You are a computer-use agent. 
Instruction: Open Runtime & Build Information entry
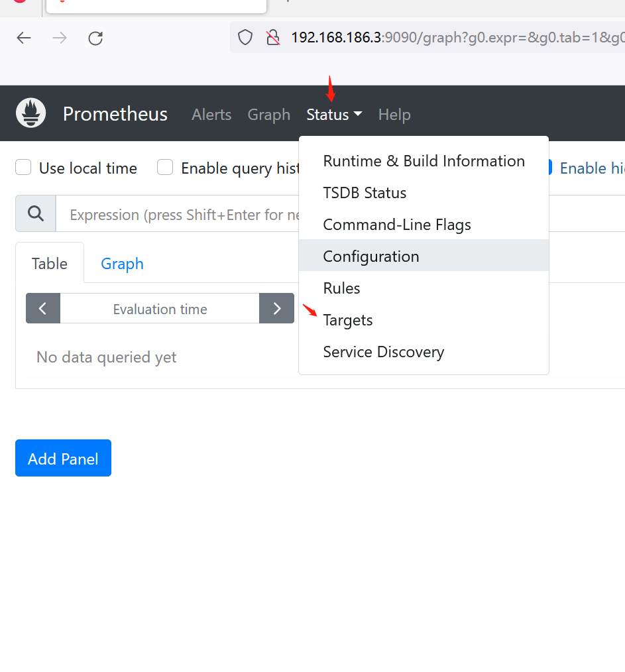pyautogui.click(x=424, y=161)
